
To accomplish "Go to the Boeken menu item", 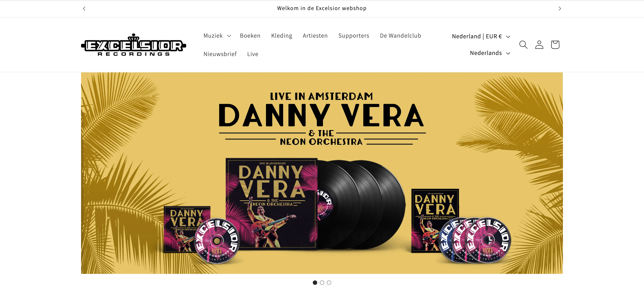I will [250, 36].
